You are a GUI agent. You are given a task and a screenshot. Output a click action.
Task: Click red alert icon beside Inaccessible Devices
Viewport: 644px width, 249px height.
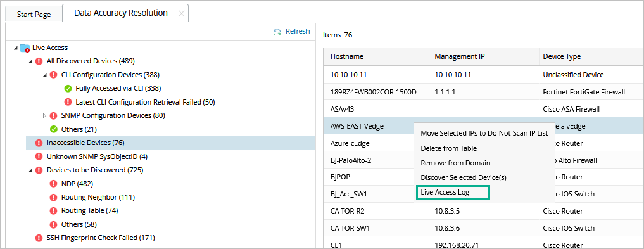point(39,143)
